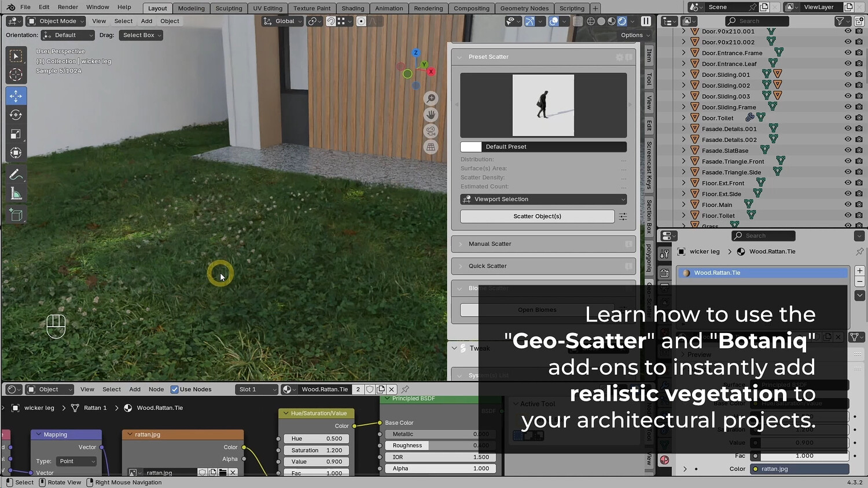This screenshot has height=488, width=868.
Task: Select the Select Box tool in the viewport toolbar
Action: click(16, 56)
